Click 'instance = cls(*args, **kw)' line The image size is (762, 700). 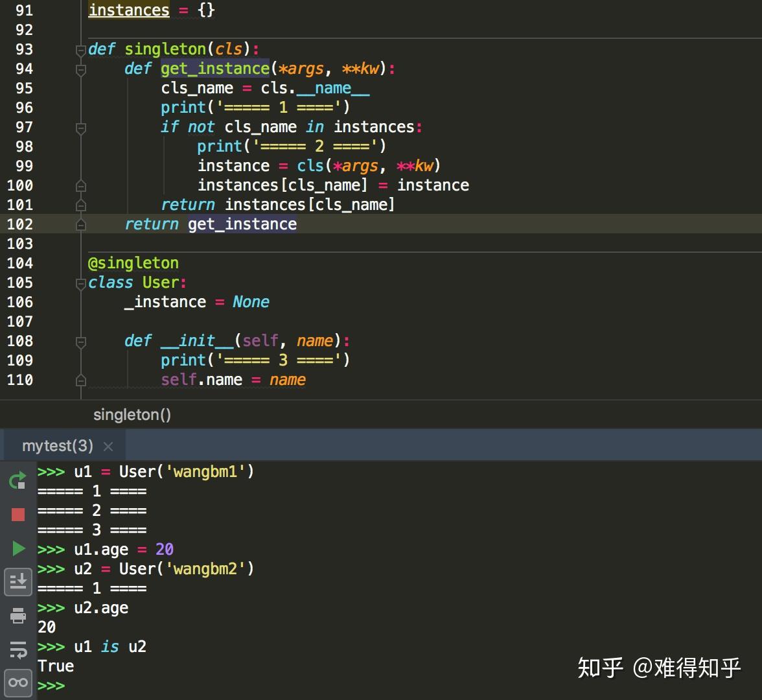[x=319, y=166]
